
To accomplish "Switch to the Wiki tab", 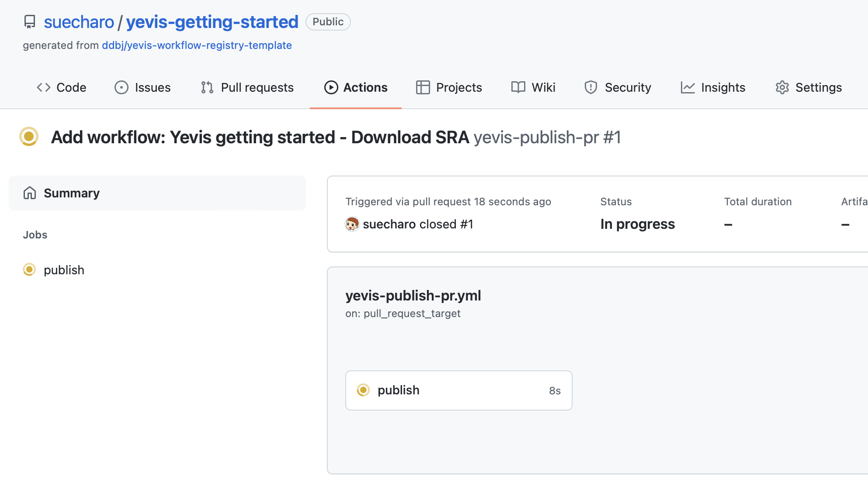I will click(x=533, y=87).
